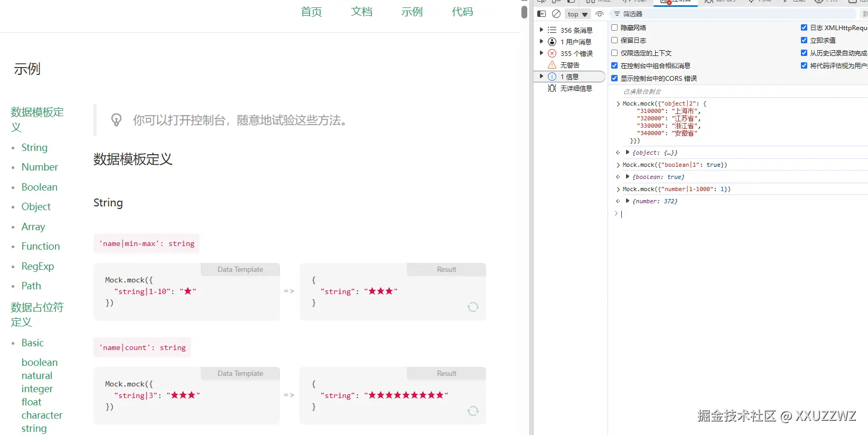Go to 首页 in top navigation
This screenshot has height=435, width=868.
311,12
